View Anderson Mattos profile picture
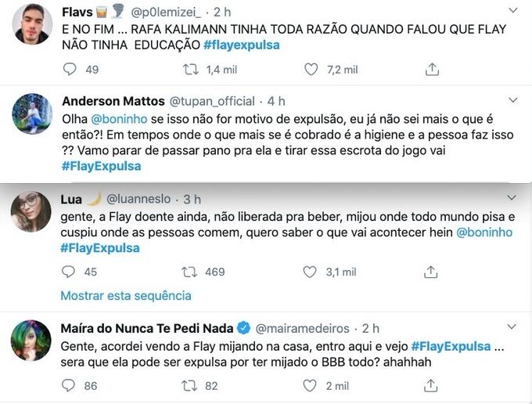 coord(33,114)
